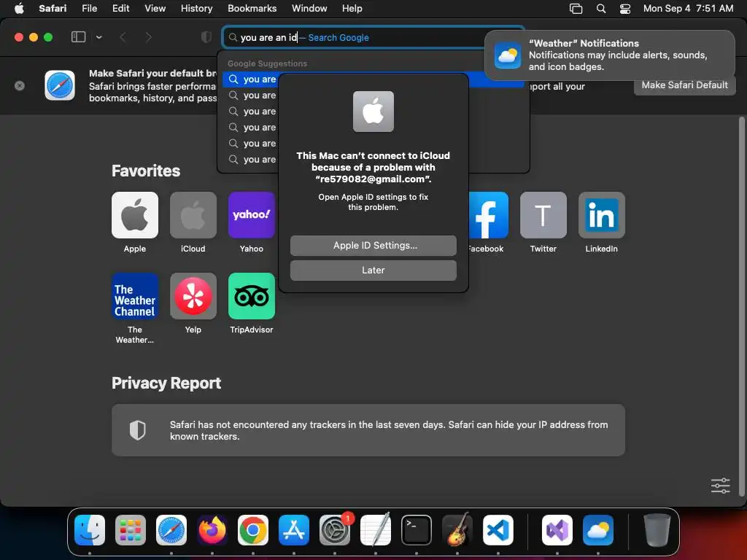Open the LinkedIn favorite tile
747x560 pixels.
(x=602, y=215)
